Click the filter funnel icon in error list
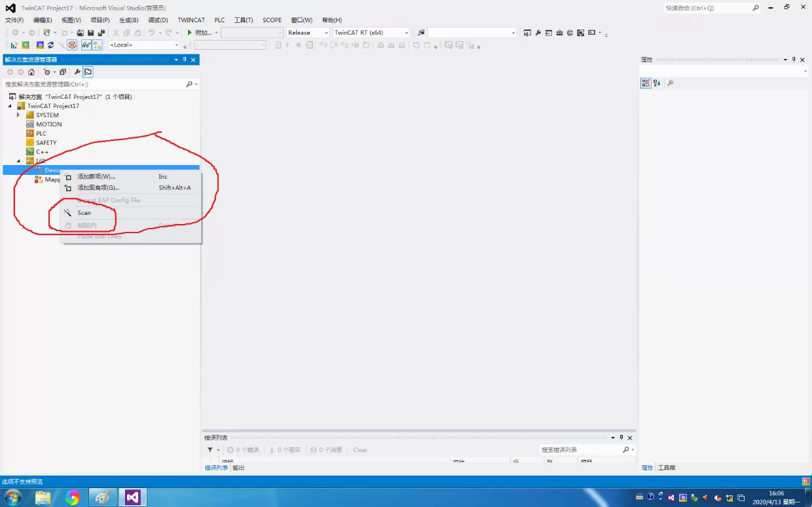Screen dimensions: 812x507 pyautogui.click(x=210, y=450)
